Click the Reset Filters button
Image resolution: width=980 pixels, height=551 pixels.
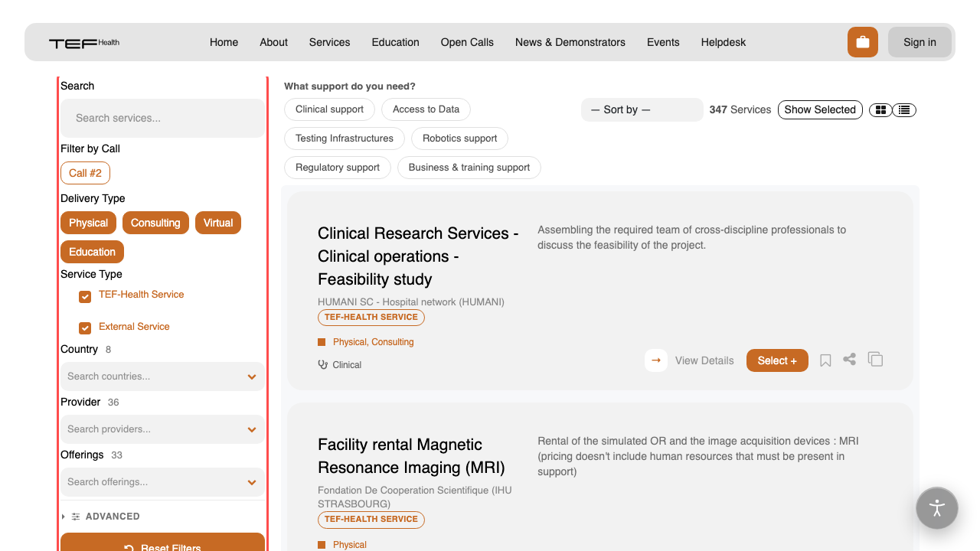pyautogui.click(x=162, y=543)
